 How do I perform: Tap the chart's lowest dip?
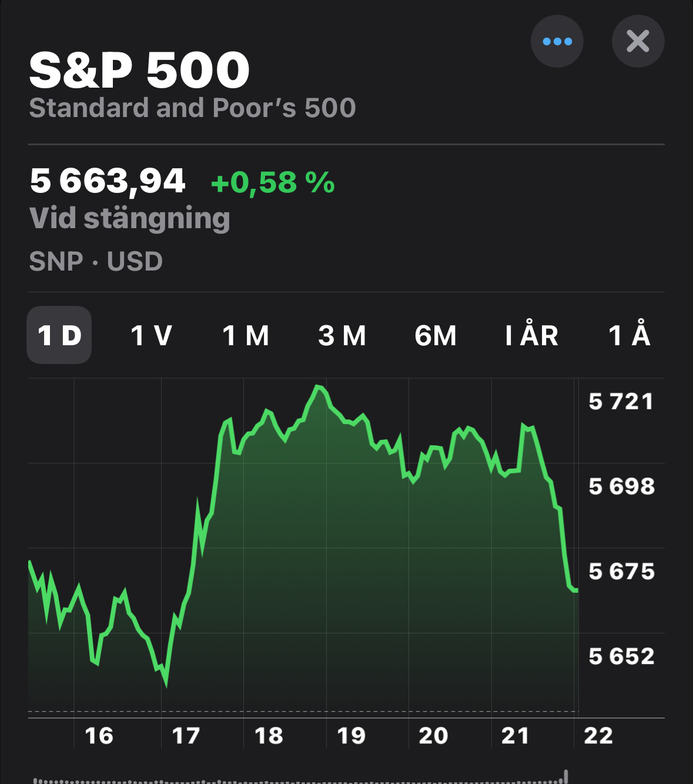tap(166, 682)
